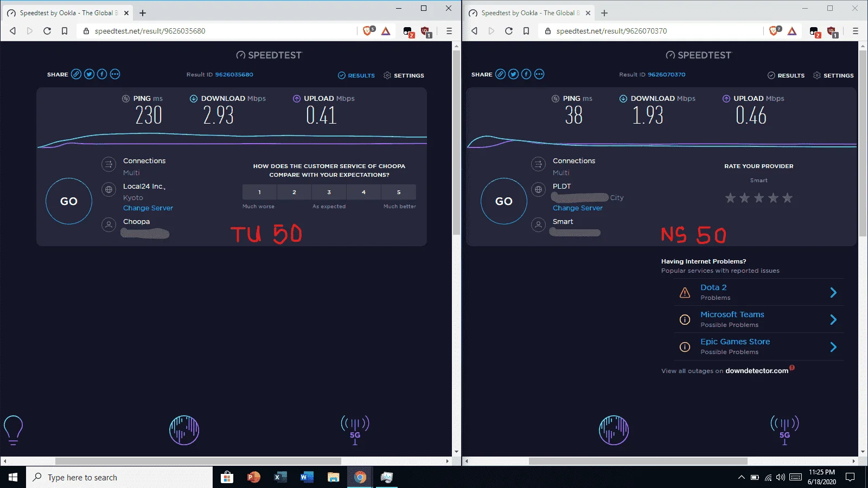This screenshot has width=868, height=488.
Task: Start a new test with right GO button
Action: [x=504, y=201]
